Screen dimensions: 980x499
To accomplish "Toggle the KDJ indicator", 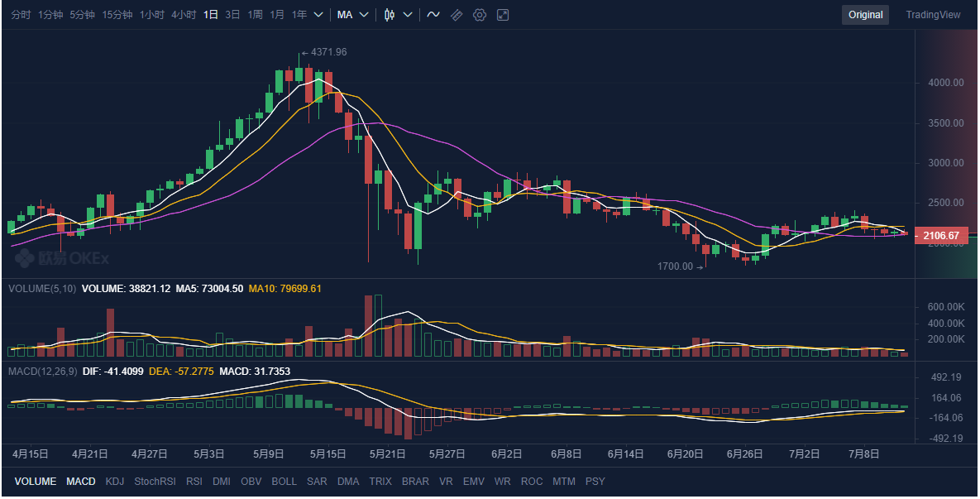I will (115, 482).
